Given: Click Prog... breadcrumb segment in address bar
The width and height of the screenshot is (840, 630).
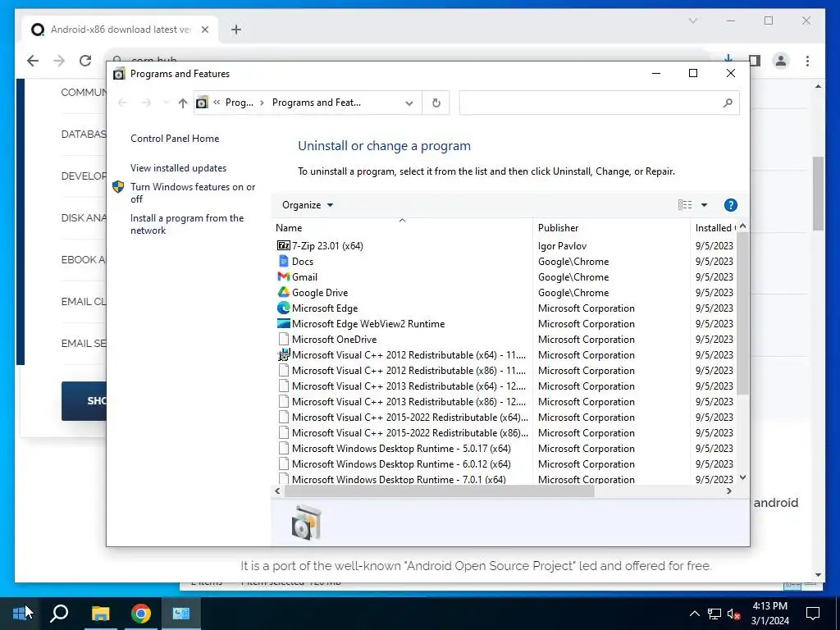Looking at the screenshot, I should pyautogui.click(x=239, y=103).
